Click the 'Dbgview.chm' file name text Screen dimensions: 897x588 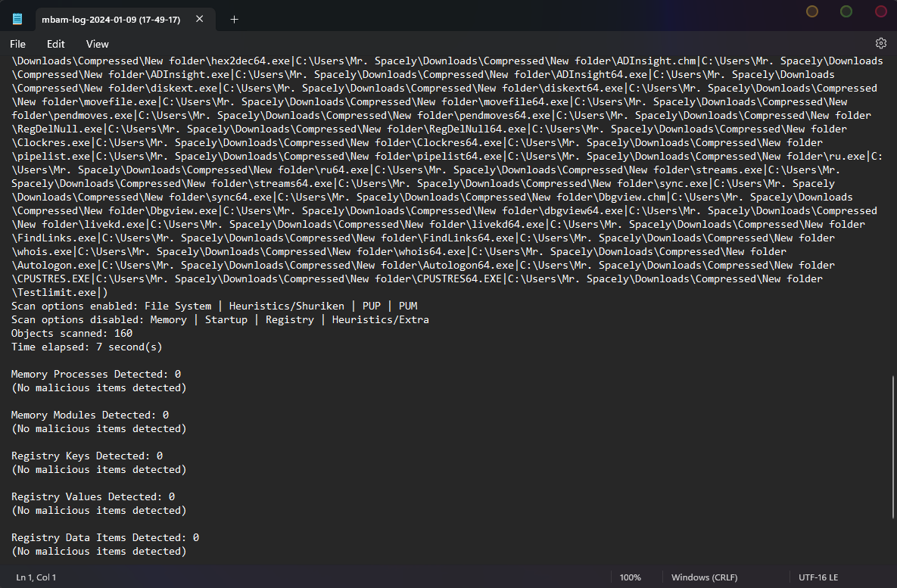click(632, 197)
